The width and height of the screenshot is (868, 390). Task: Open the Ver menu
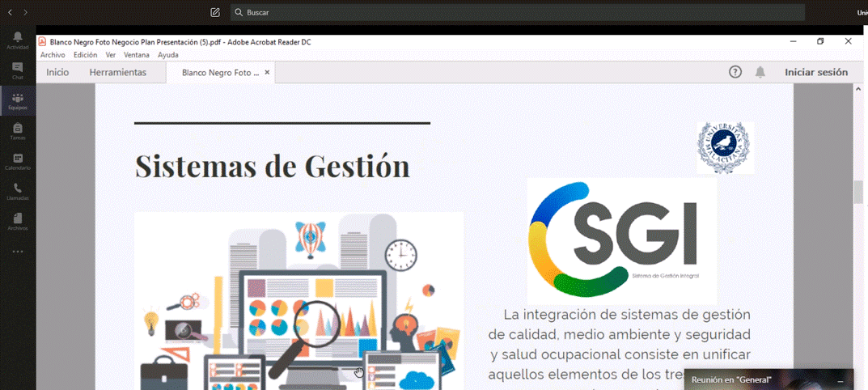(x=111, y=55)
